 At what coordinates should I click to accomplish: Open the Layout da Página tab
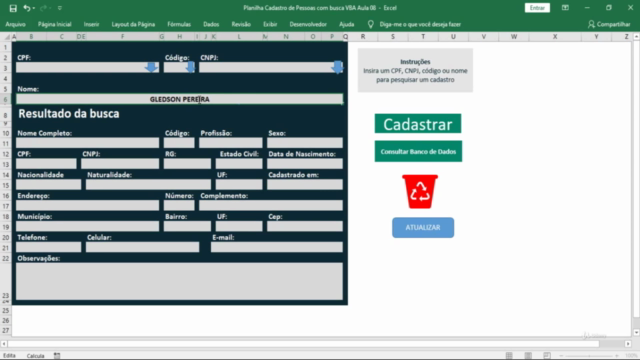pos(133,24)
